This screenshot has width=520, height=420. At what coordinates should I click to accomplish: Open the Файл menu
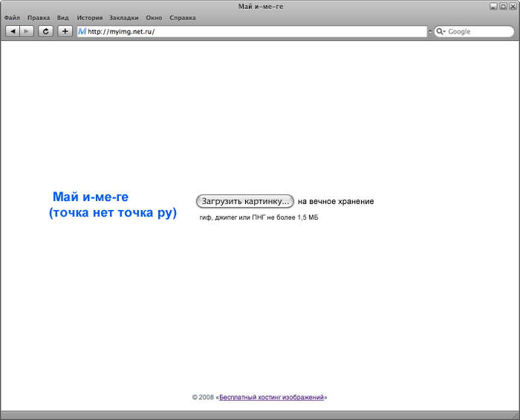(x=12, y=16)
